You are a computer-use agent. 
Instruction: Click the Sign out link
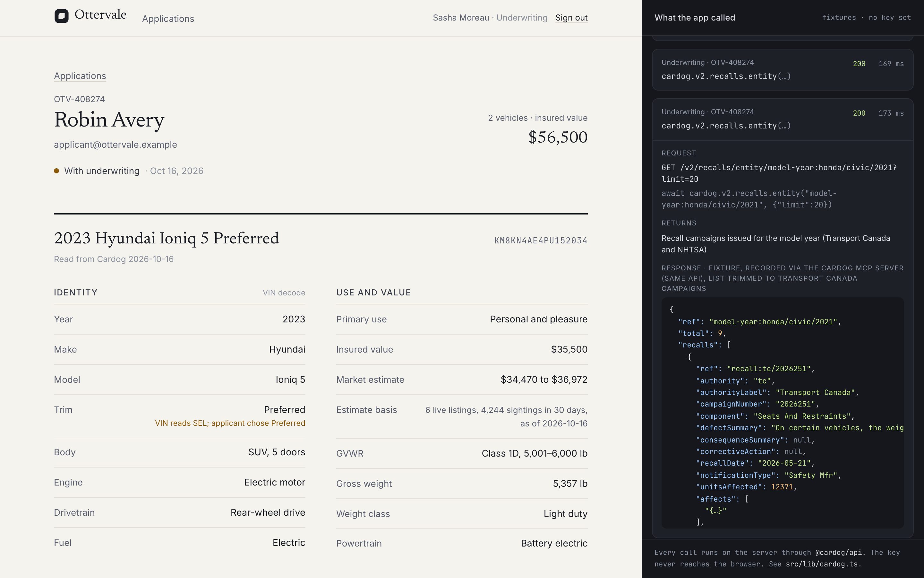(571, 18)
